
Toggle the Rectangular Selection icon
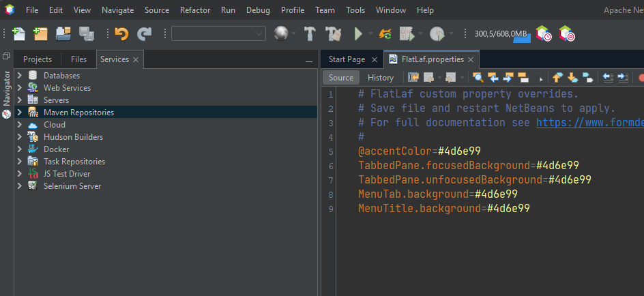(x=538, y=77)
